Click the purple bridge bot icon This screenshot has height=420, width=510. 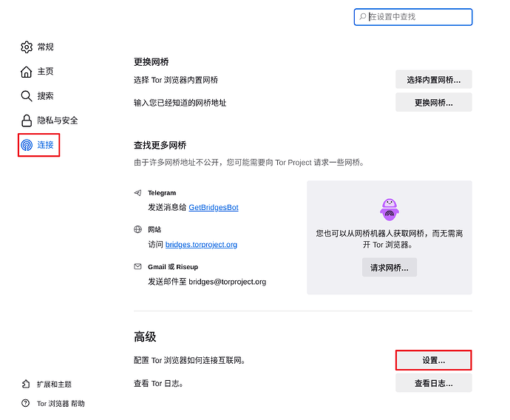[x=390, y=209]
